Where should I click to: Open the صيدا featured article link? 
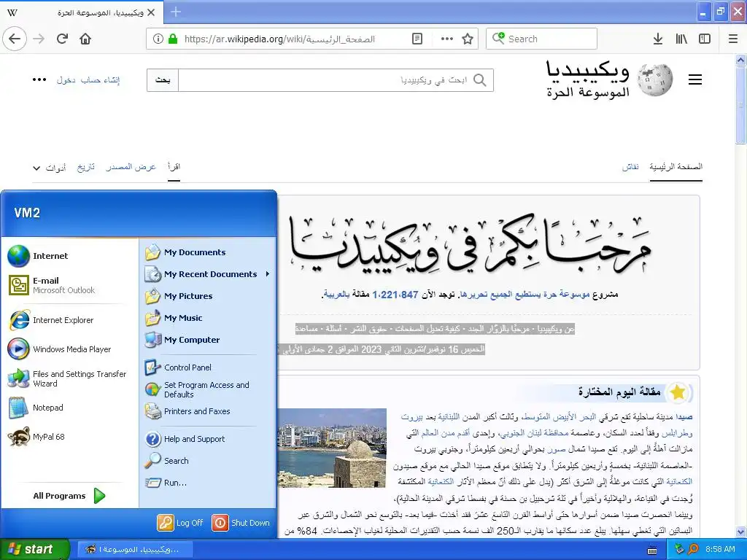(684, 417)
